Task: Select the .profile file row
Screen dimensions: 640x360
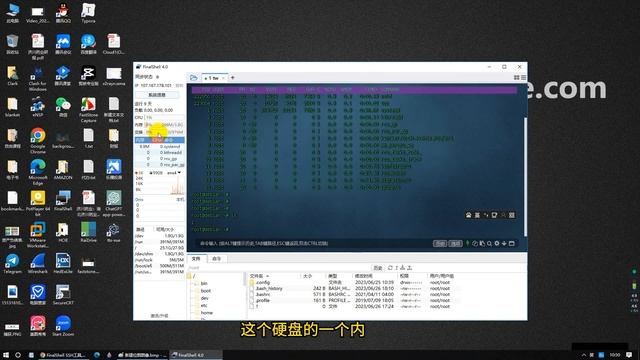Action: (351, 300)
